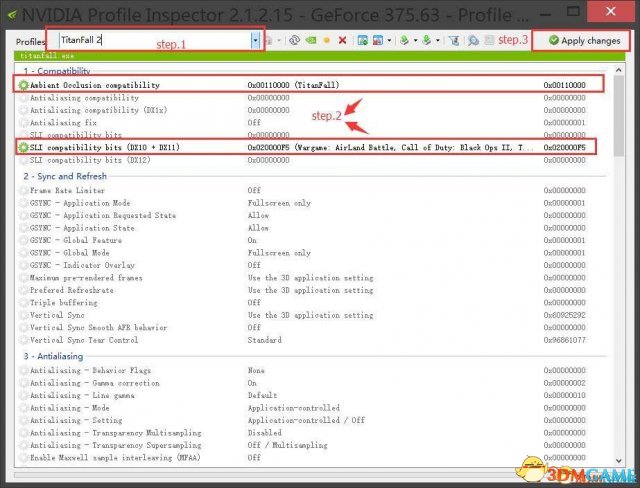Select 'Antialiasing - Behavior Flags' row
This screenshot has height=488, width=640.
tap(313, 370)
